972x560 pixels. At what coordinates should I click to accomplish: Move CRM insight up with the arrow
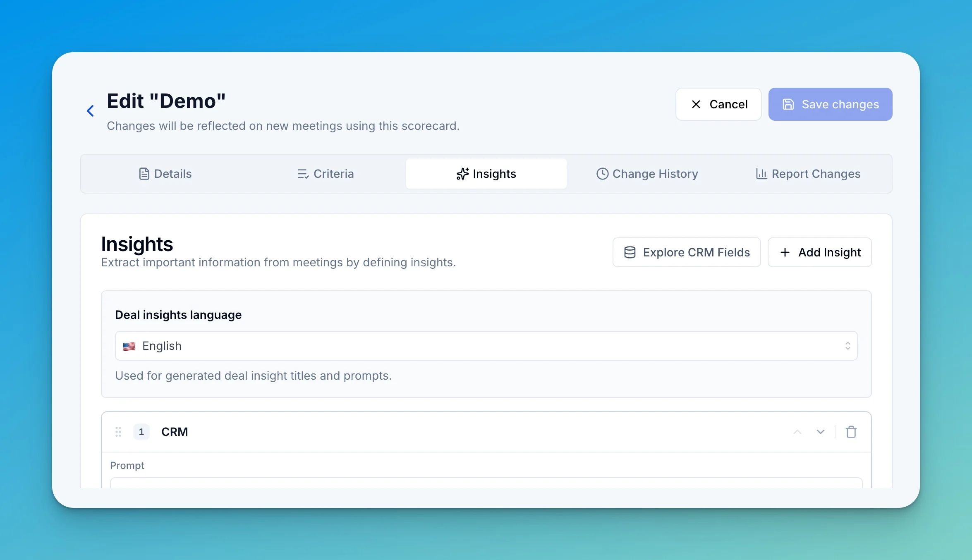(x=797, y=432)
